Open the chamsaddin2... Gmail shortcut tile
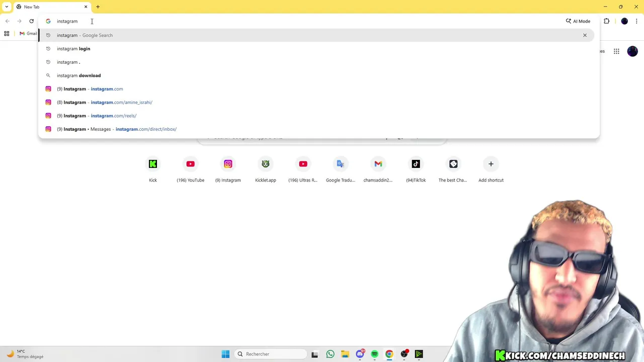This screenshot has width=644, height=362. (378, 170)
